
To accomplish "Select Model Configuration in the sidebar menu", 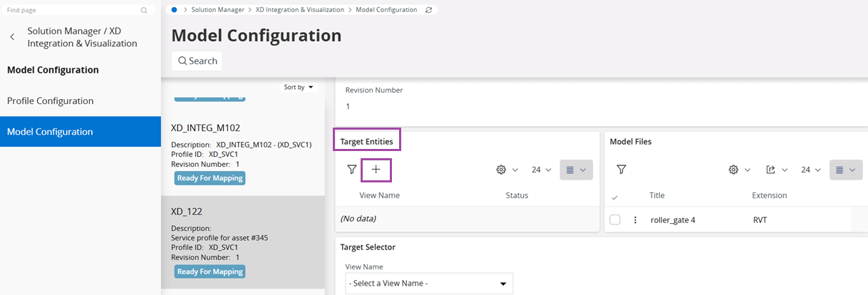I will click(50, 132).
